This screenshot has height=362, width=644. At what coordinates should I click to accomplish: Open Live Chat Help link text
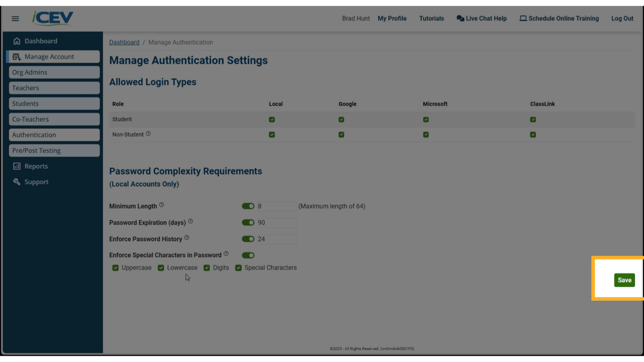coord(486,18)
